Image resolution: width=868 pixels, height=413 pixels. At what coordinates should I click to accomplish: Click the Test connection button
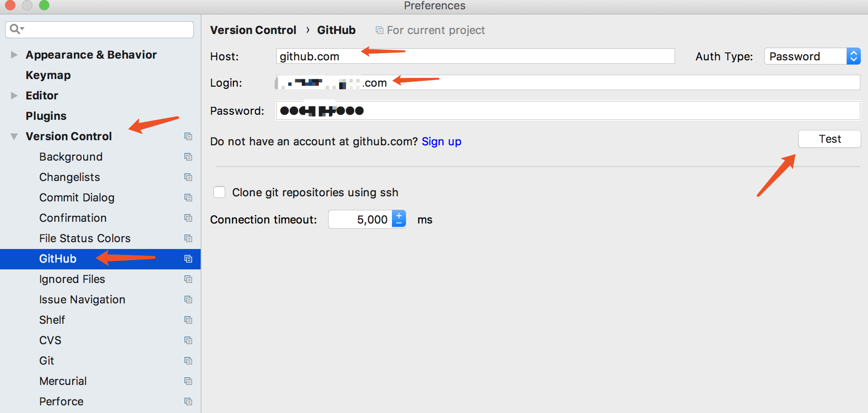pyautogui.click(x=829, y=139)
